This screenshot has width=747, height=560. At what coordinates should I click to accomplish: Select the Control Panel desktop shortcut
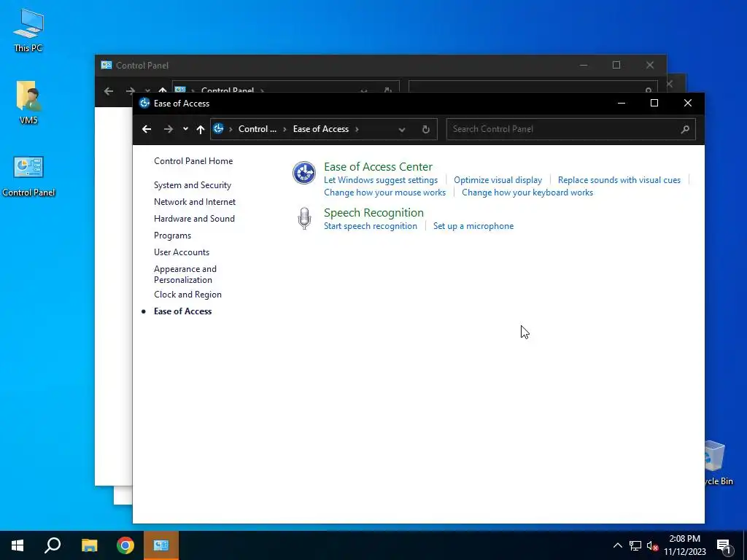coord(28,176)
